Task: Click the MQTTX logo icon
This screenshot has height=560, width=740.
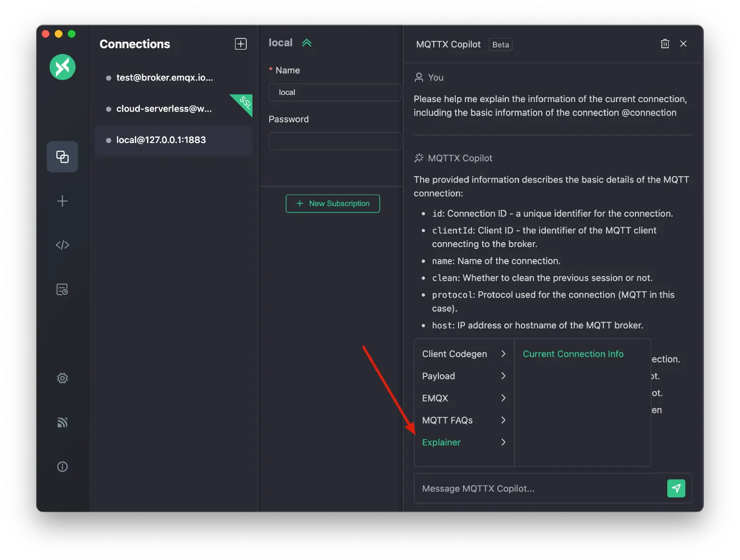Action: pyautogui.click(x=63, y=67)
